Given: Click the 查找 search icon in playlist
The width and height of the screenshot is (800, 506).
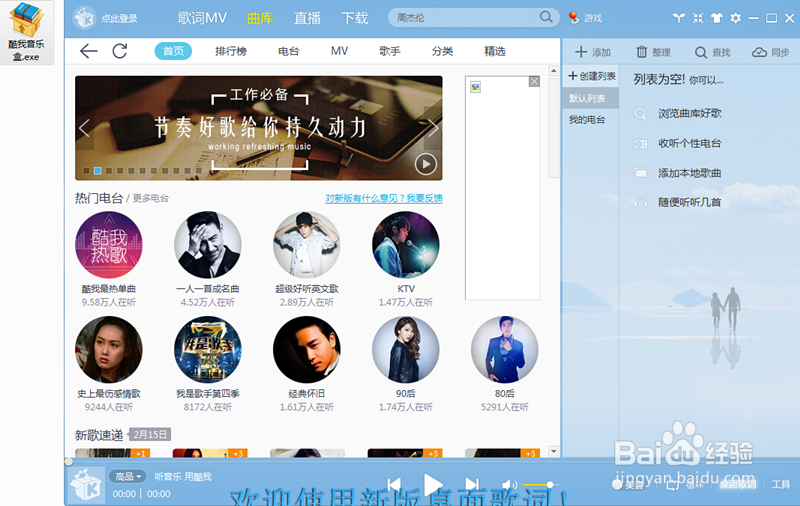Looking at the screenshot, I should [x=701, y=52].
